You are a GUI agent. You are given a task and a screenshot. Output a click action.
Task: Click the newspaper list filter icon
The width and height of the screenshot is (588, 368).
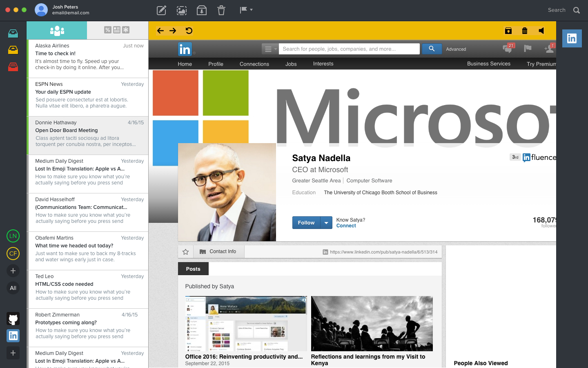[117, 30]
